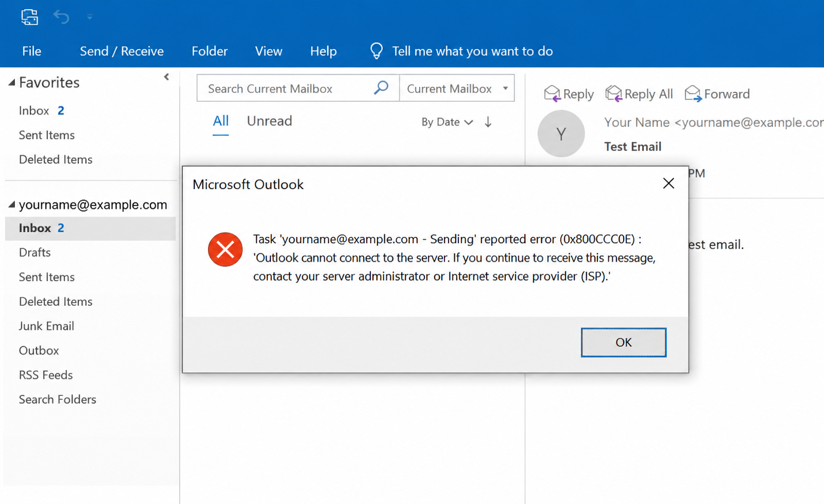This screenshot has width=824, height=504.
Task: Select Deleted Items under Favorites
Action: tap(55, 159)
